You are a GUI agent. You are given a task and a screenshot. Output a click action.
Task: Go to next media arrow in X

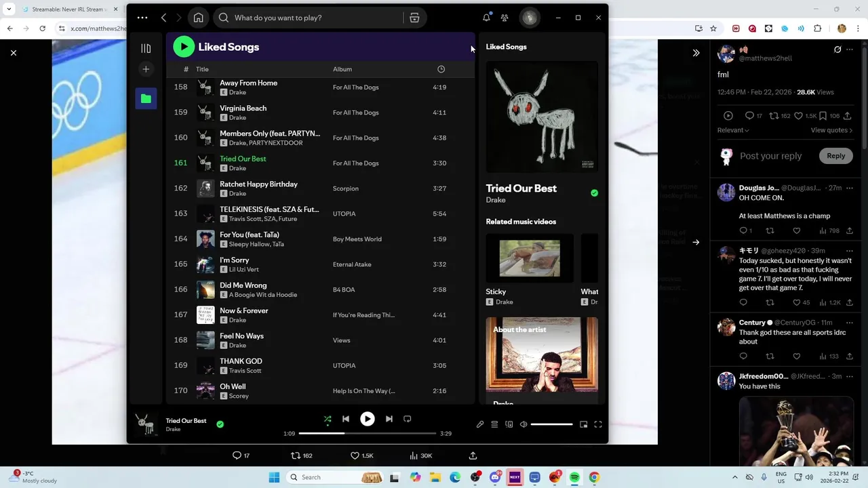[x=696, y=242]
